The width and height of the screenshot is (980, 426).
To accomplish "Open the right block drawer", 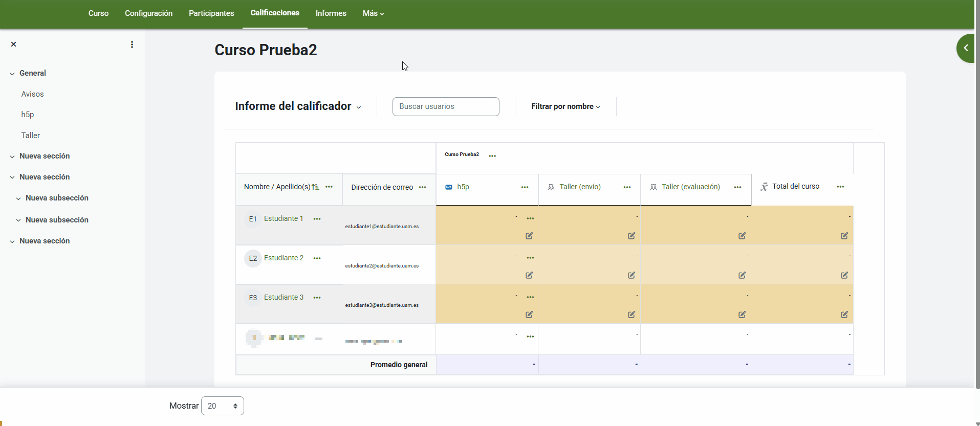I will [966, 48].
